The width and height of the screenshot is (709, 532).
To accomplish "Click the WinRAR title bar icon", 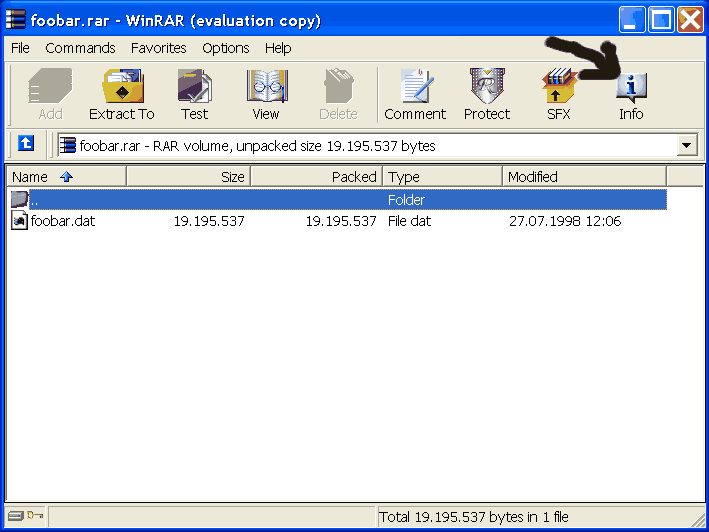I will 15,19.
